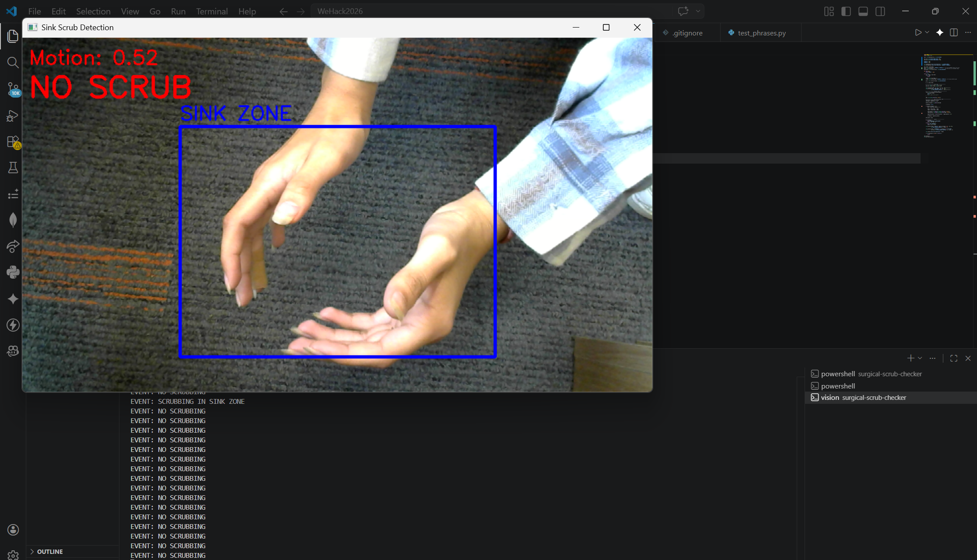Screen dimensions: 977x560
Task: Open the Explorer view in activity bar
Action: click(x=13, y=36)
